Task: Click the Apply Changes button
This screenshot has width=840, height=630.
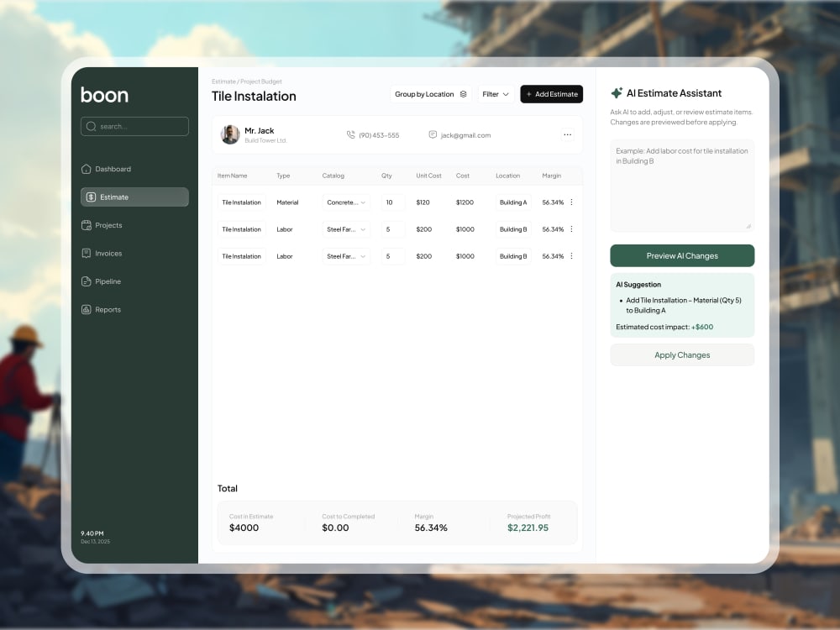Action: tap(682, 354)
